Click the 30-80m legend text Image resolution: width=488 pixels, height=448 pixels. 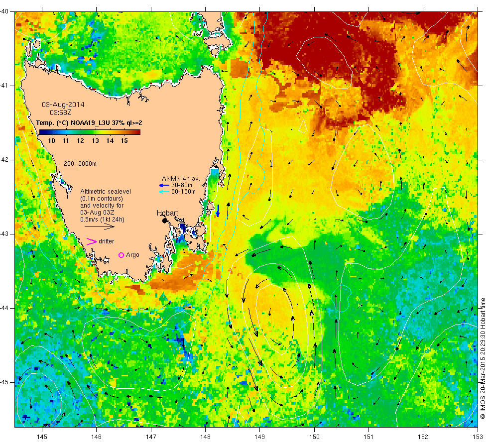(182, 185)
